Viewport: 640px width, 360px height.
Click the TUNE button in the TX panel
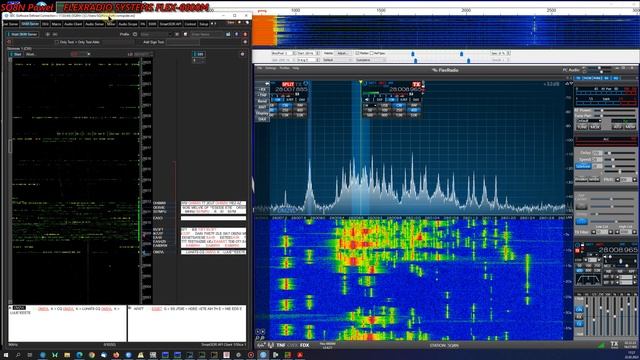point(582,127)
